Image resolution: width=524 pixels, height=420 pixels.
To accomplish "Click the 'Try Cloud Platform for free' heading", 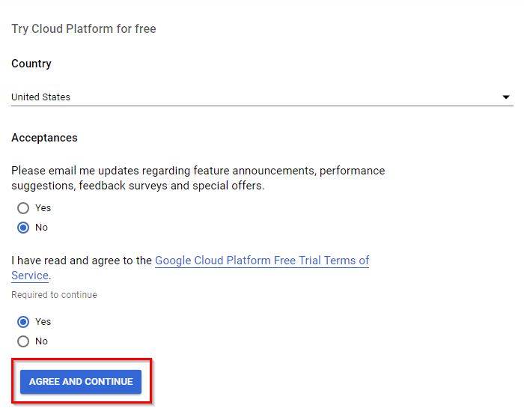I will click(83, 29).
